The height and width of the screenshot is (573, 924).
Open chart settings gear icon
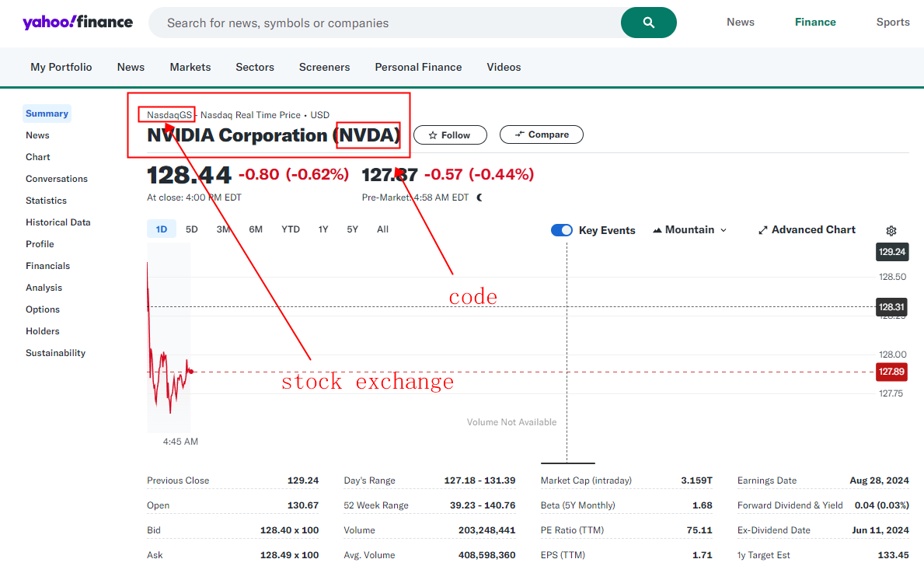coord(891,231)
